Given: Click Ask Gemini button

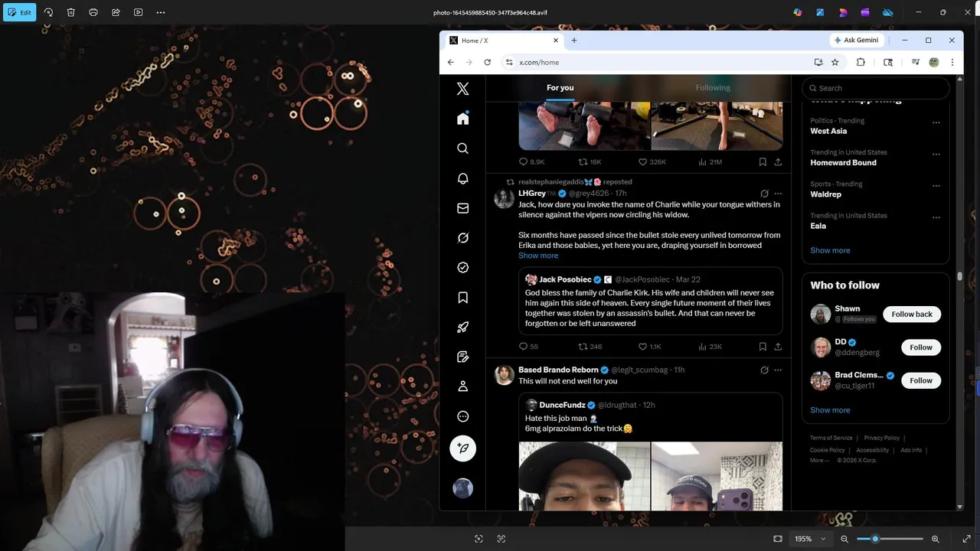Looking at the screenshot, I should pos(857,41).
